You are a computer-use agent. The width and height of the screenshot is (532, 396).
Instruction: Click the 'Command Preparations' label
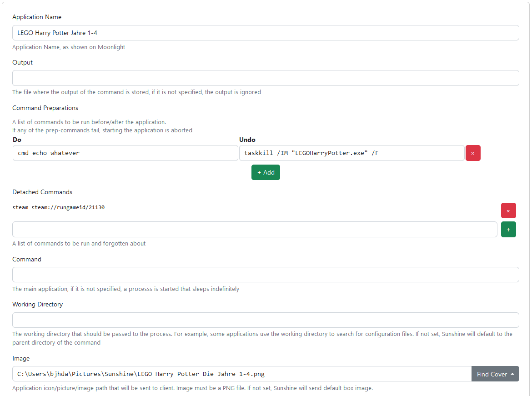(x=45, y=108)
